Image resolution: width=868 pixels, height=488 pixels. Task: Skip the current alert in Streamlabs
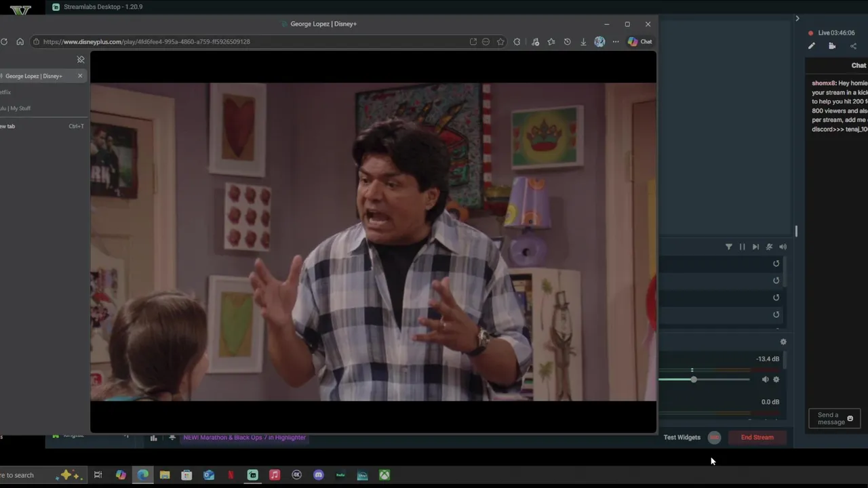[x=755, y=247]
